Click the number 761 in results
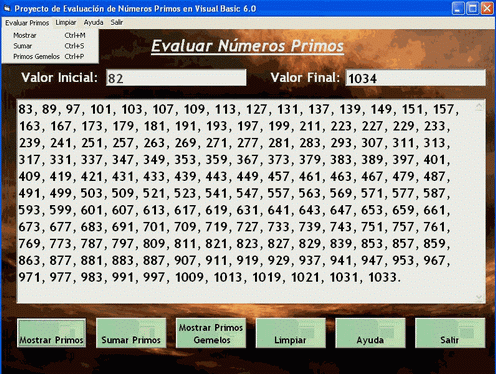The width and height of the screenshot is (496, 374). tap(434, 227)
